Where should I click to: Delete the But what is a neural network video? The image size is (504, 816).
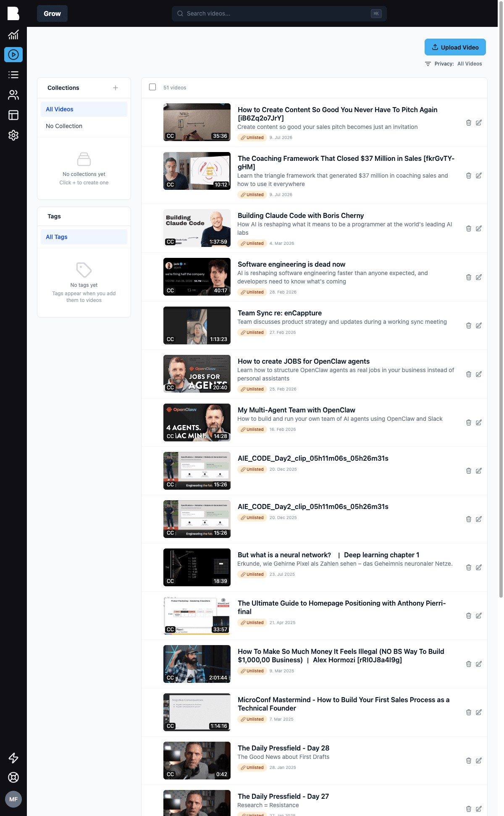(469, 567)
